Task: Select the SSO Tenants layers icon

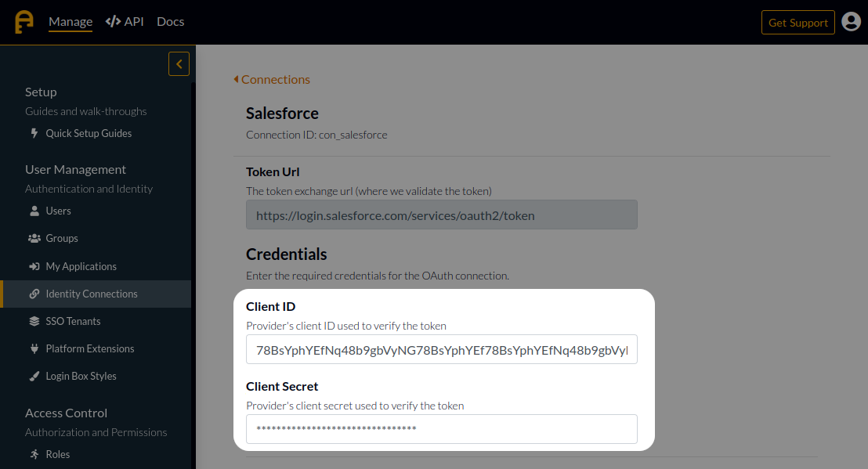Action: (34, 321)
